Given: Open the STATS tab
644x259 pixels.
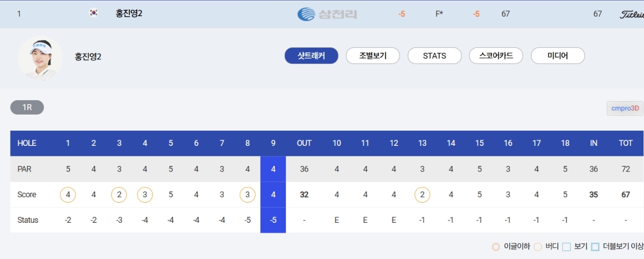Looking at the screenshot, I should coord(435,56).
